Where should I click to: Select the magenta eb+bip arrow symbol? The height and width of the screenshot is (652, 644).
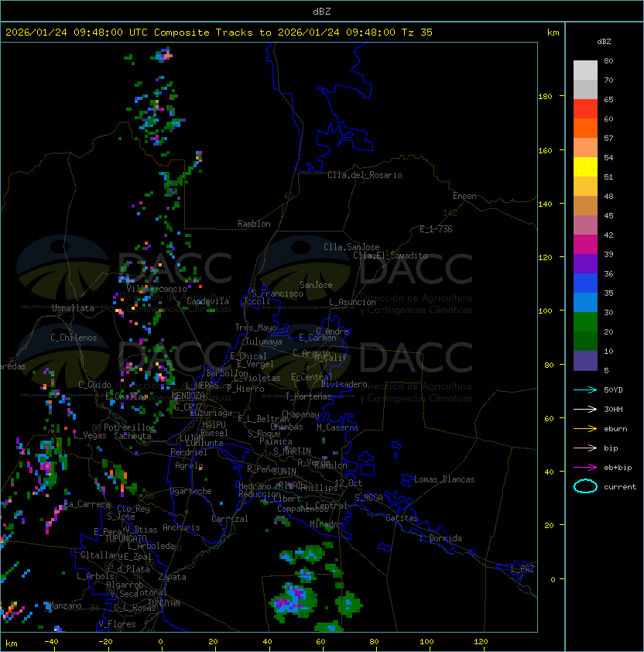(x=585, y=468)
